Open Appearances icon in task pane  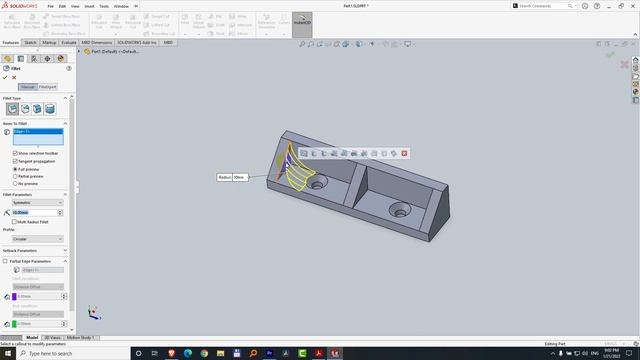coord(636,92)
